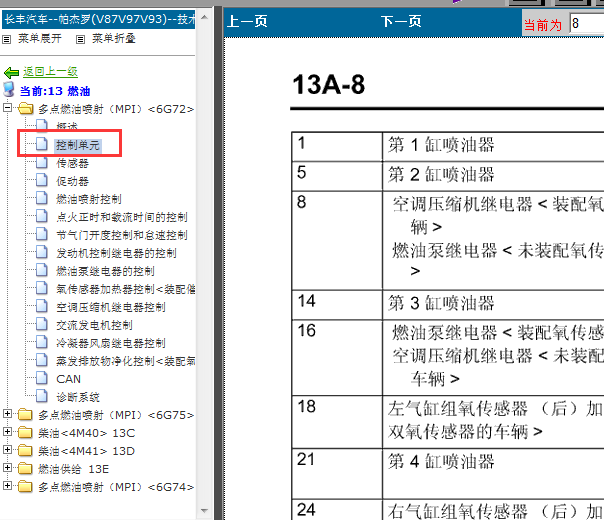Open 发动机控制继电器的控制 tree item
The height and width of the screenshot is (520, 604).
(116, 253)
